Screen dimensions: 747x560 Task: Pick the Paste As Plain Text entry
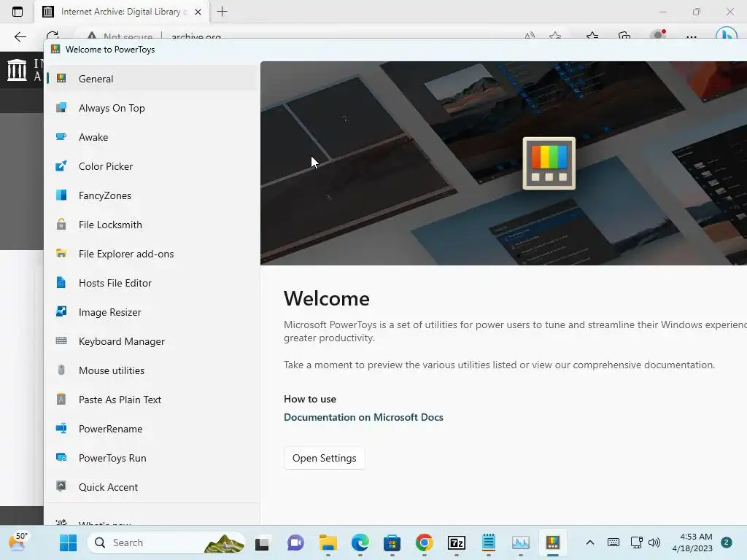152,399
